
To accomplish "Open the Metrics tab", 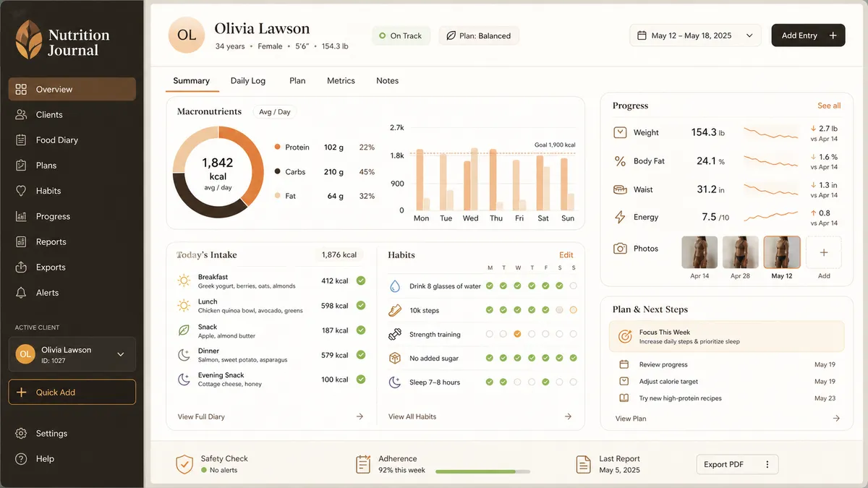I will tap(341, 81).
